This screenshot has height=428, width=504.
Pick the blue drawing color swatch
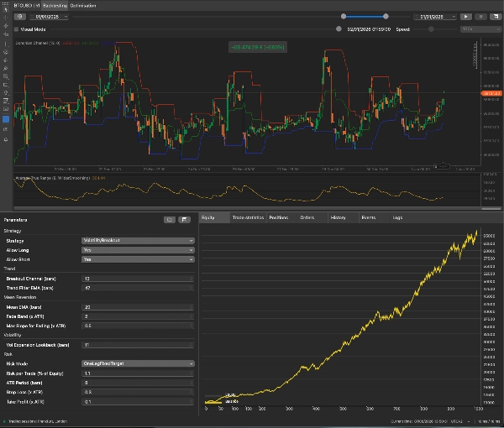(x=6, y=119)
